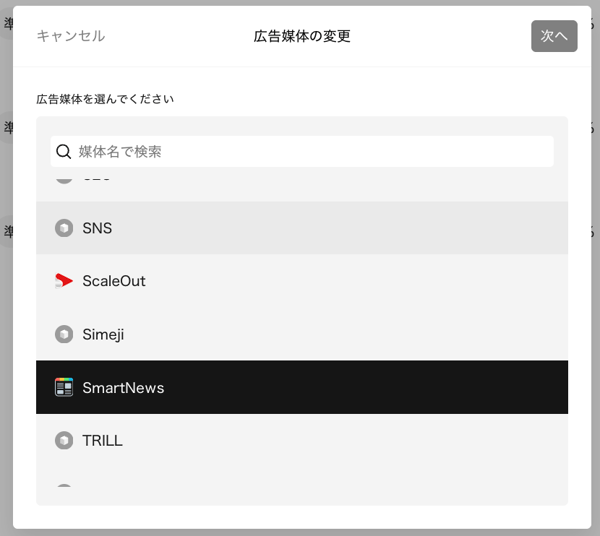Click the cut-off icon above SNS
Viewport: 600px width, 536px height.
(x=64, y=181)
